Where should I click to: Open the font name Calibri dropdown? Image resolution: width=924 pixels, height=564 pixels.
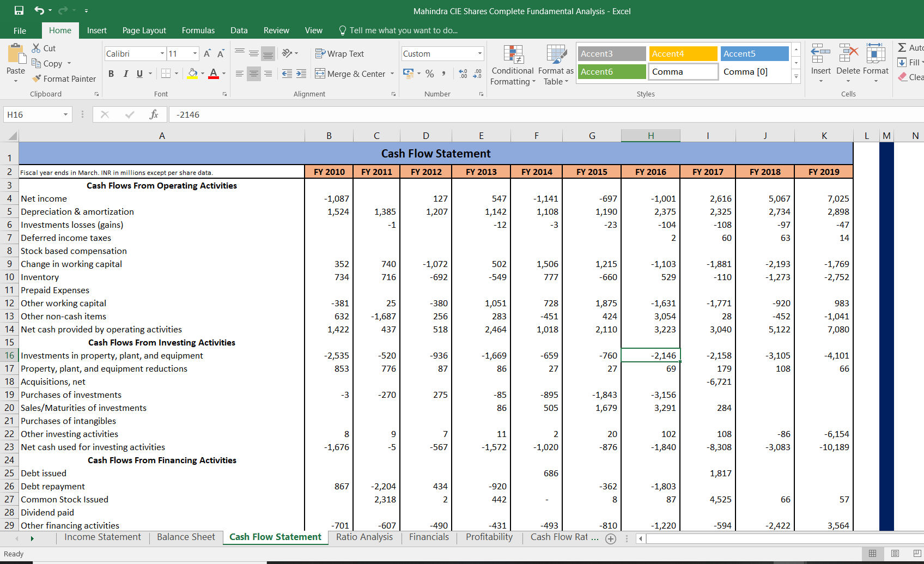[x=162, y=53]
